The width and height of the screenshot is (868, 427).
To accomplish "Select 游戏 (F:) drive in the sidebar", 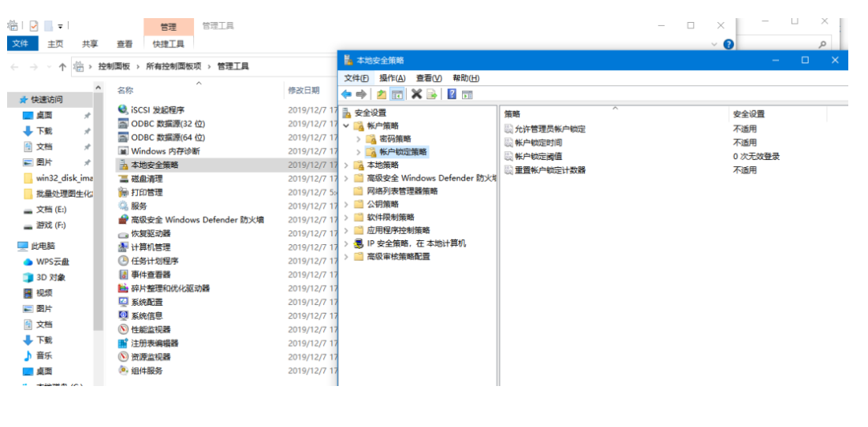I will [x=51, y=225].
